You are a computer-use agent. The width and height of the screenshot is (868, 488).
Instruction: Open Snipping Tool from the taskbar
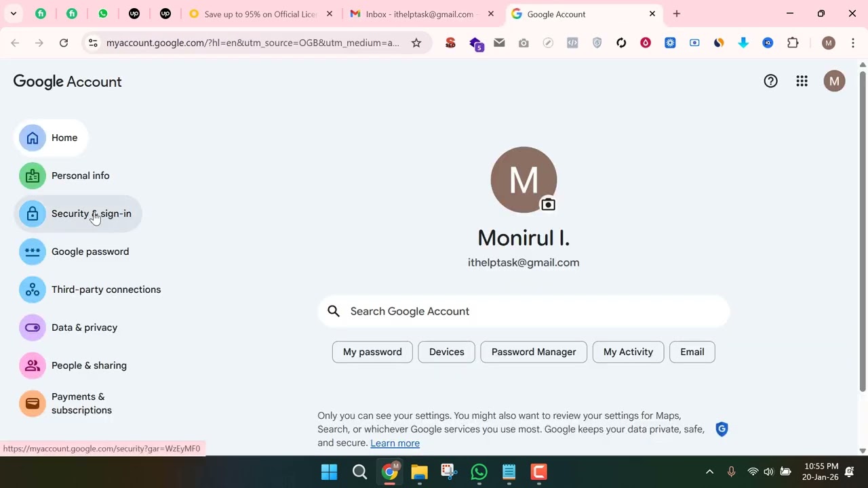coord(449,472)
